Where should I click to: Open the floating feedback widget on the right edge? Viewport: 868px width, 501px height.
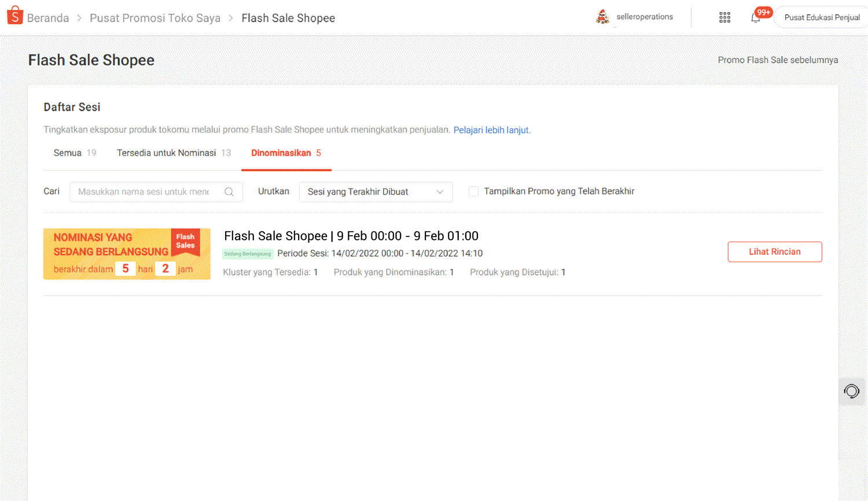[x=851, y=391]
